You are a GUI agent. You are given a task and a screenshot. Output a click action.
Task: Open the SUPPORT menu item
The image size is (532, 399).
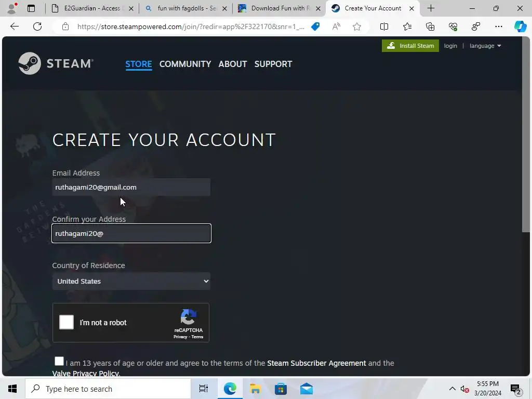(273, 64)
